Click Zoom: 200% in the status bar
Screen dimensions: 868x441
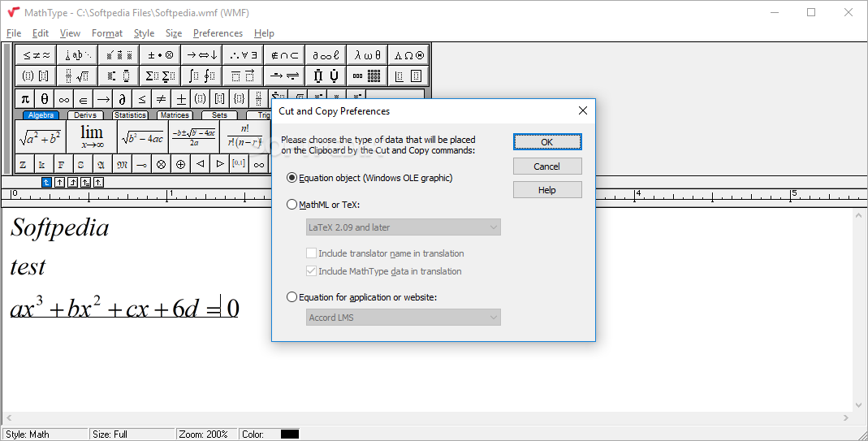point(204,435)
